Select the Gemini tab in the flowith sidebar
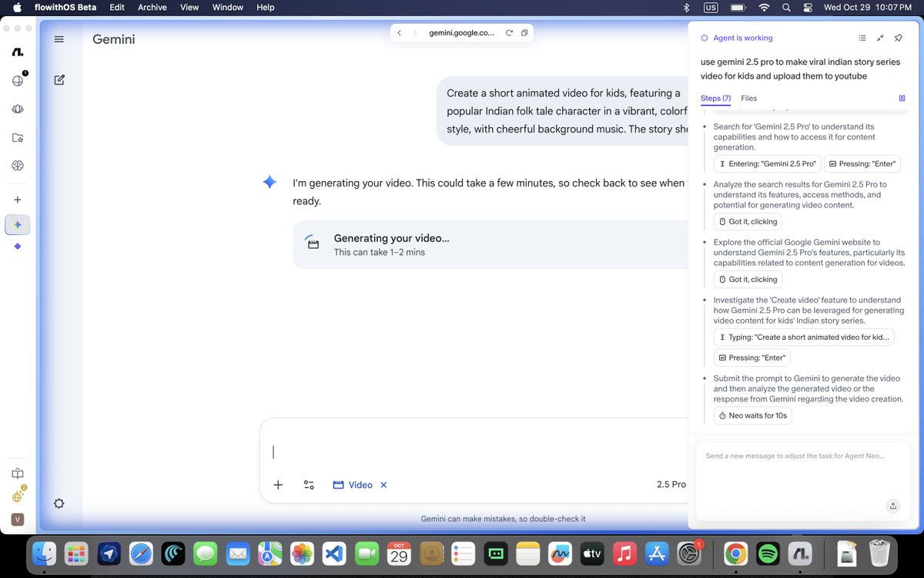 pyautogui.click(x=18, y=224)
